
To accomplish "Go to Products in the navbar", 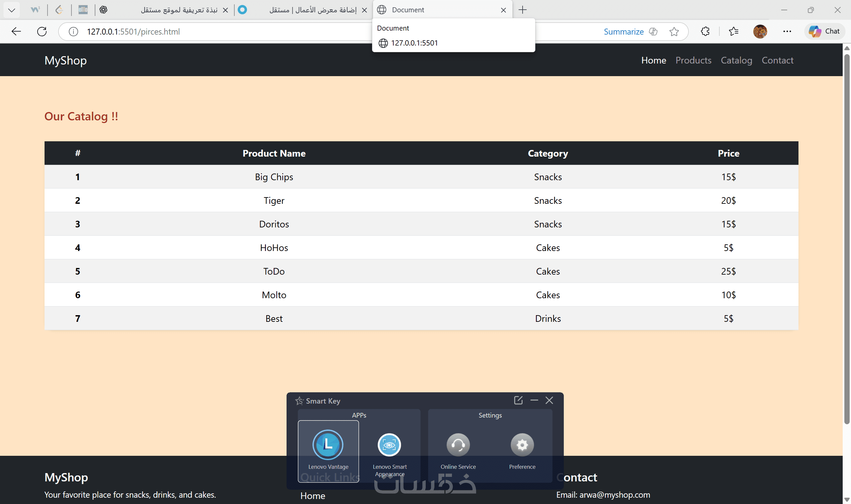I will (693, 61).
